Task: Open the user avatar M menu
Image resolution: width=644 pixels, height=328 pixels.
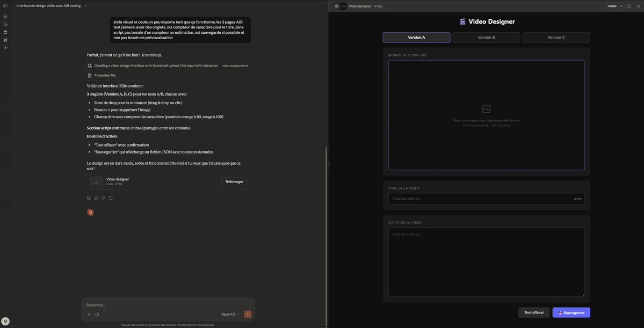Action: (x=5, y=320)
